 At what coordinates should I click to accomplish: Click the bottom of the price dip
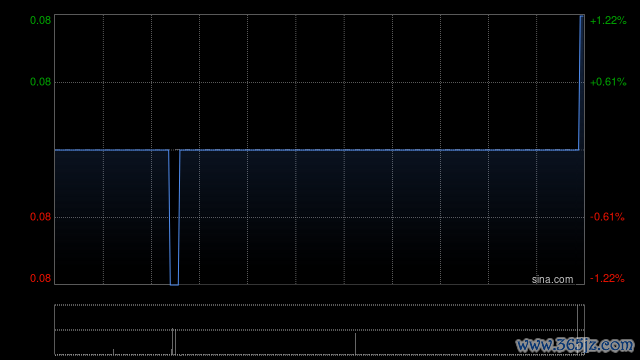click(174, 284)
